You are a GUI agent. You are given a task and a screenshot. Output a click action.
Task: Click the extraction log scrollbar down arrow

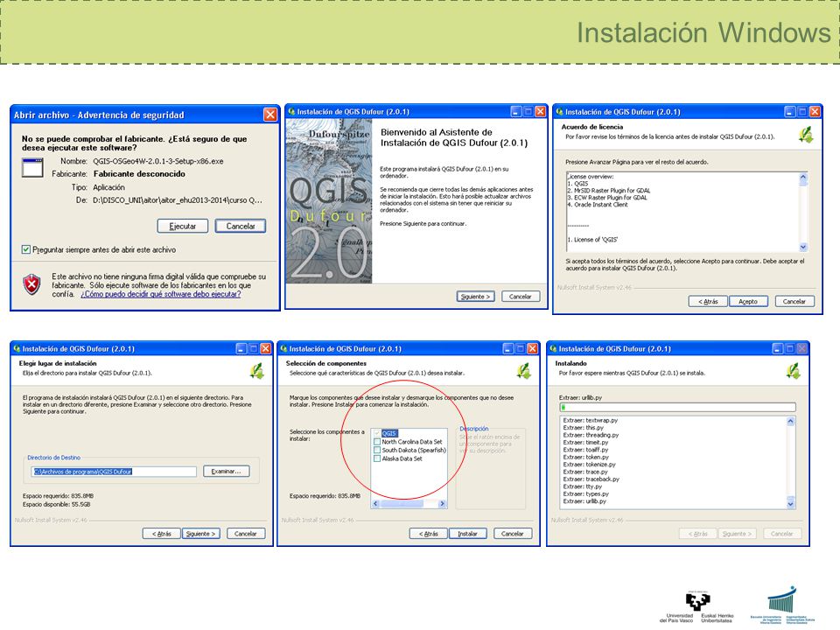[x=791, y=504]
